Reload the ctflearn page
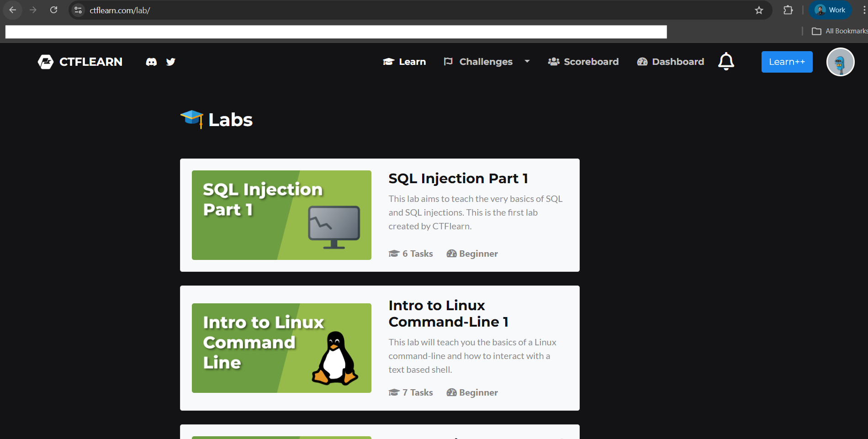The width and height of the screenshot is (868, 439). pos(53,10)
